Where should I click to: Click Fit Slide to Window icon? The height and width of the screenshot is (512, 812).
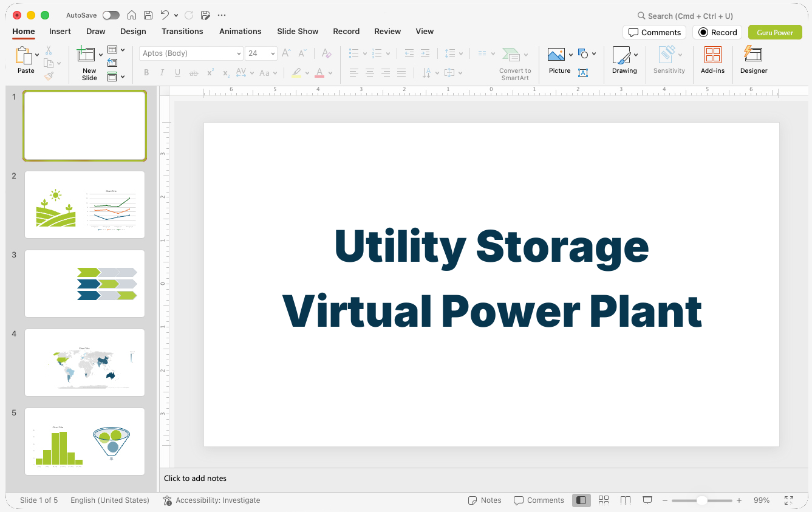coord(788,500)
